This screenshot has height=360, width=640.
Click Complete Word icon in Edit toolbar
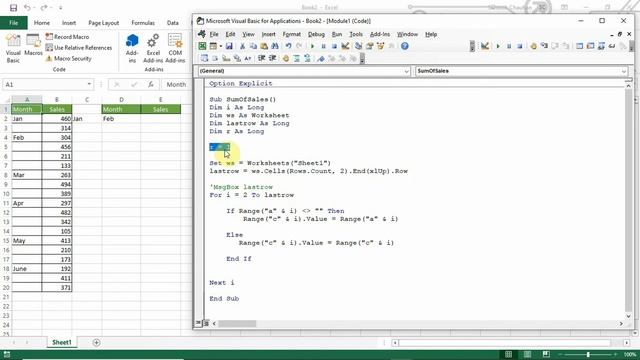click(x=248, y=58)
